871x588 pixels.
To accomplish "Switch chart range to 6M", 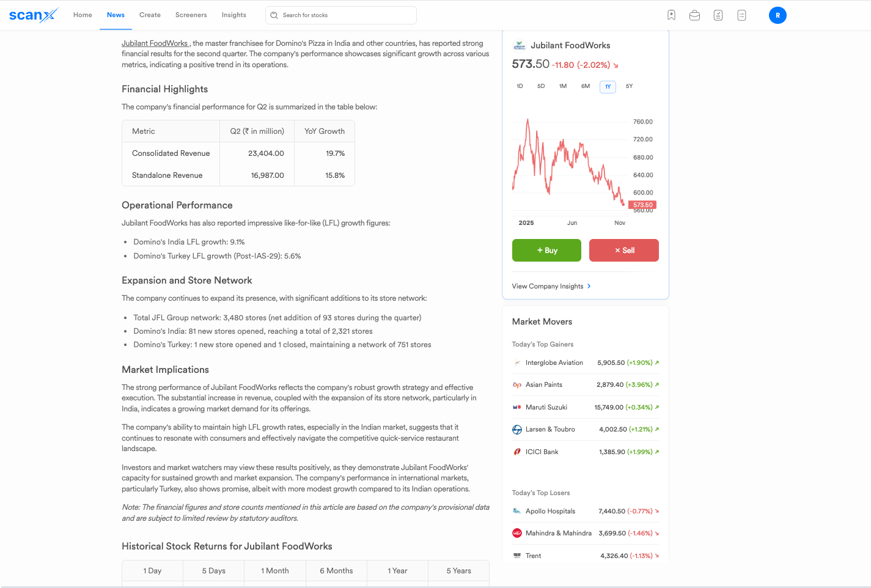I will point(585,86).
